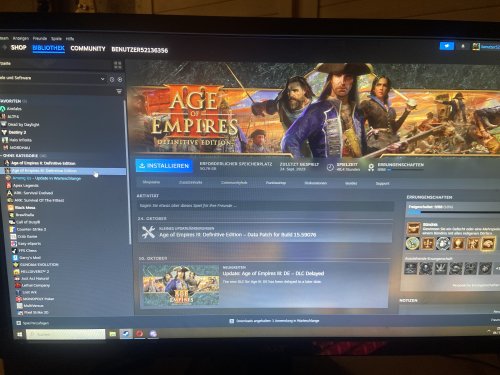This screenshot has height=375, width=500.
Task: Collapse the Favoriten category header
Action: pos(13,101)
